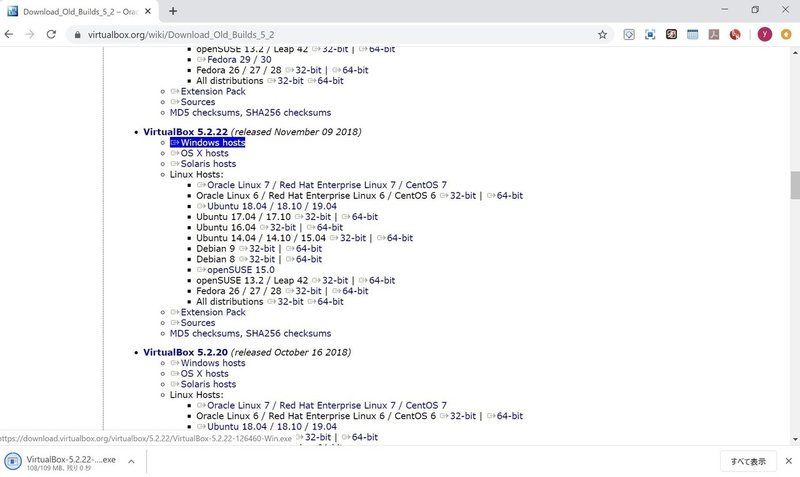Download Fedora 26 / 27 / 28 32-bit under 5.2.22
Image resolution: width=800 pixels, height=477 pixels.
304,291
